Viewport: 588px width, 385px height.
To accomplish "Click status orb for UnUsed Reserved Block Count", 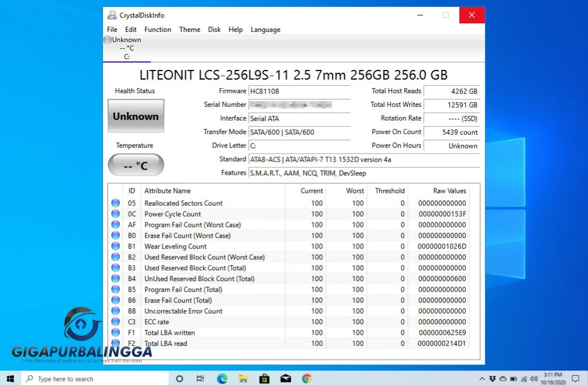I will pyautogui.click(x=116, y=279).
